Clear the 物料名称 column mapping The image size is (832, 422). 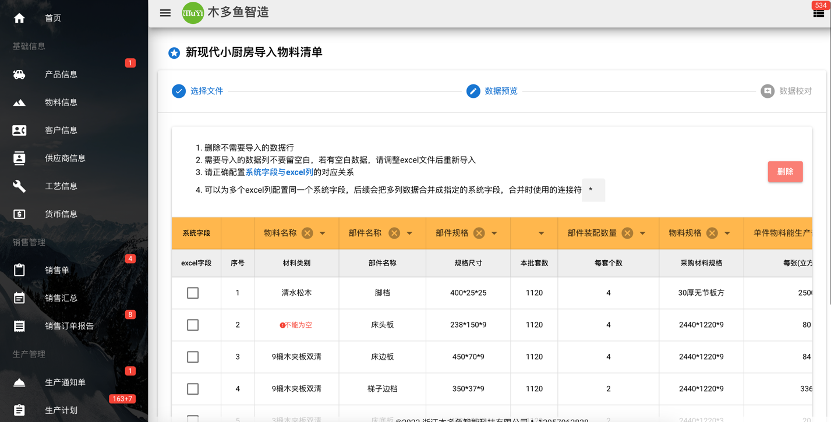[x=307, y=233]
